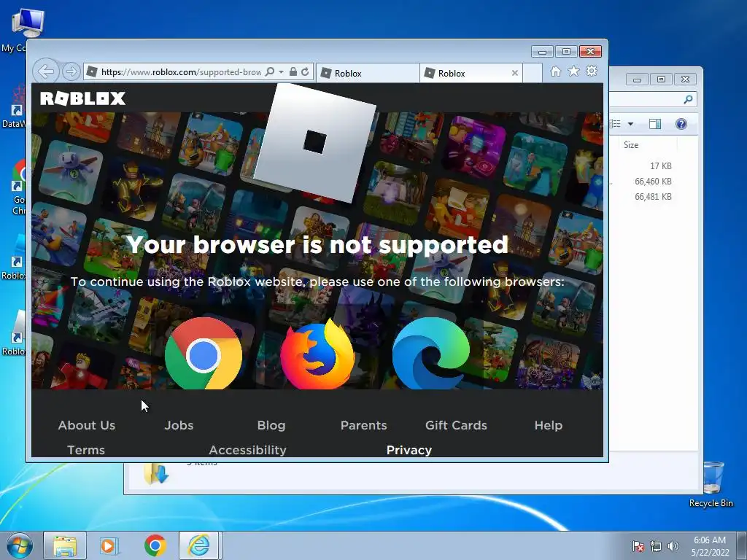Screen dimensions: 747x560
Task: Click the Internet Explorer back arrow button
Action: 46,72
